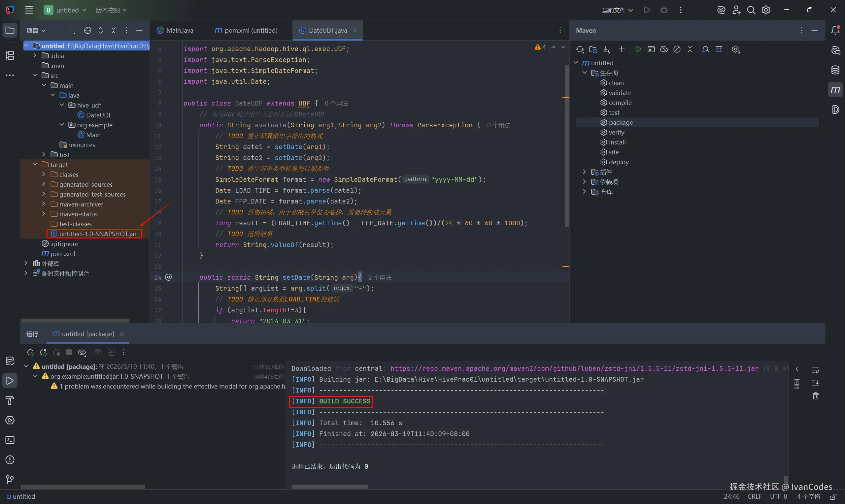Clear console output with trash icon
The width and height of the screenshot is (845, 504).
coord(815,396)
